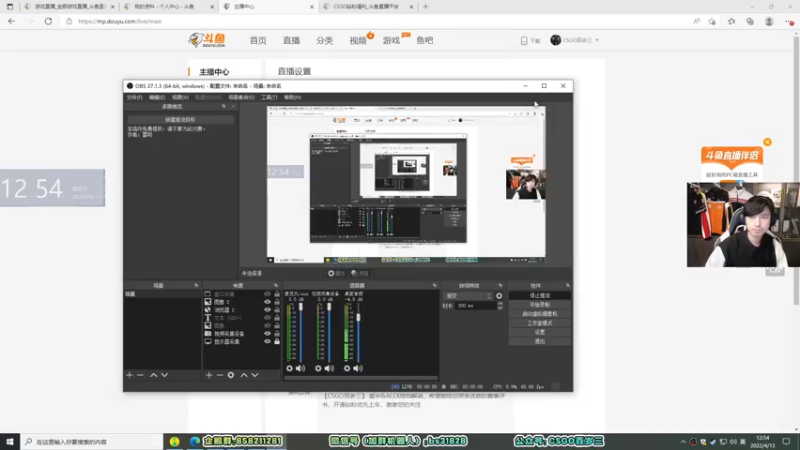Open the CSGO user account dropdown
The image size is (800, 450).
click(575, 40)
